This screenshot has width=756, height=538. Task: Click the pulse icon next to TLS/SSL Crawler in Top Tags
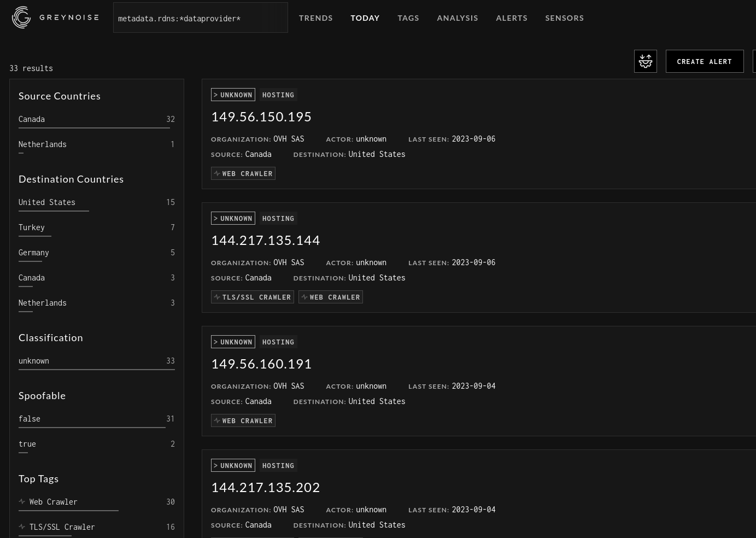(22, 527)
